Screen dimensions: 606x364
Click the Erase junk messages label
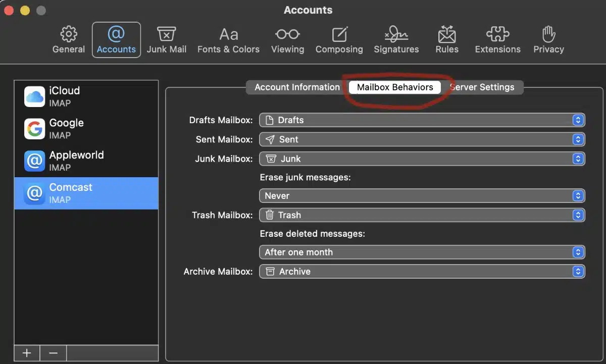[x=305, y=178]
